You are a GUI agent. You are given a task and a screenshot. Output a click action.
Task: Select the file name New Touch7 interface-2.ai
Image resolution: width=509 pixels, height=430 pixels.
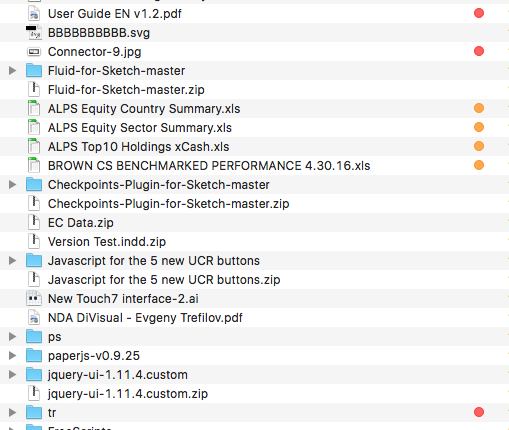pos(123,299)
